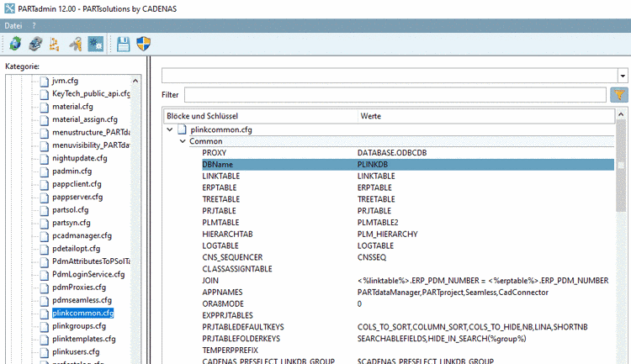Select pappserver.cfg in category list
Image resolution: width=631 pixels, height=364 pixels.
click(77, 197)
